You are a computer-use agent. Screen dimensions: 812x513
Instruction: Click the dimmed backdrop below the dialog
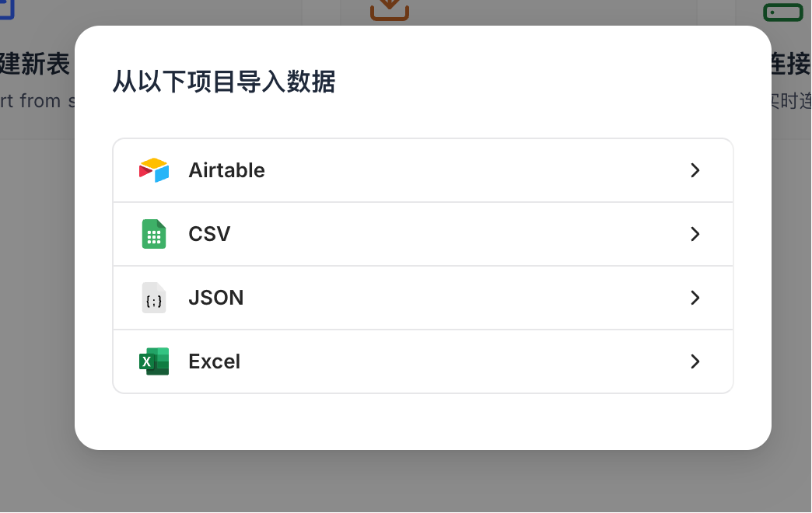point(406,481)
